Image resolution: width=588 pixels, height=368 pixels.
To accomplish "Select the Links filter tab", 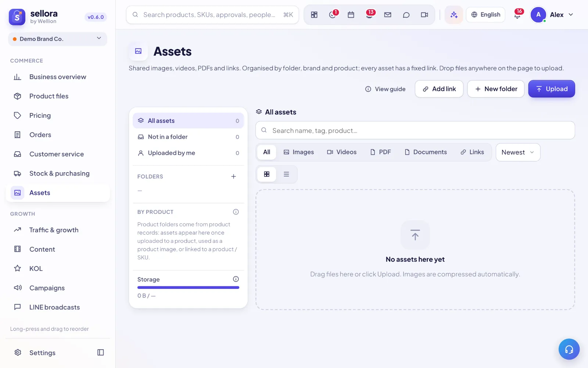I will [x=472, y=152].
